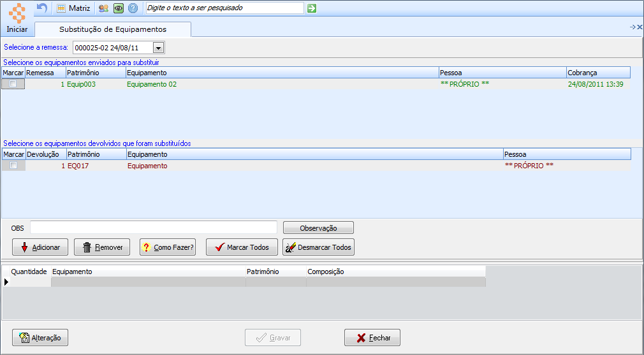Click the Patrimônio header in bottom grid

tap(276, 272)
